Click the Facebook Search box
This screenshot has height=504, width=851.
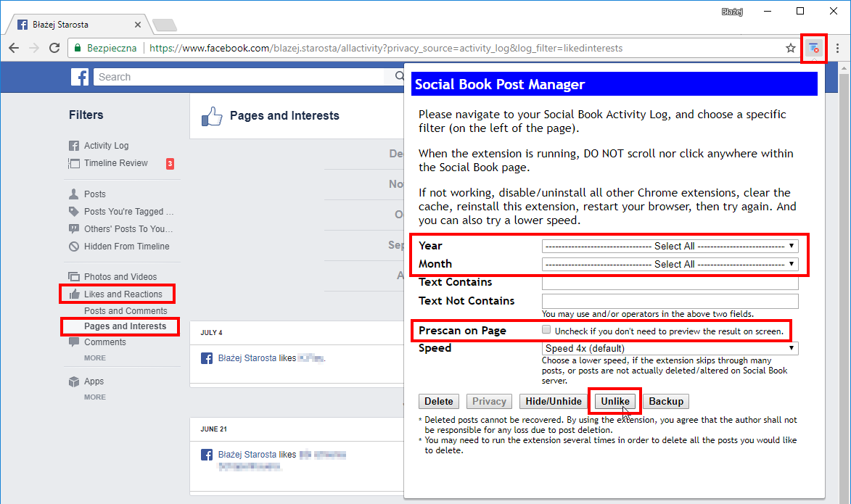coord(239,77)
